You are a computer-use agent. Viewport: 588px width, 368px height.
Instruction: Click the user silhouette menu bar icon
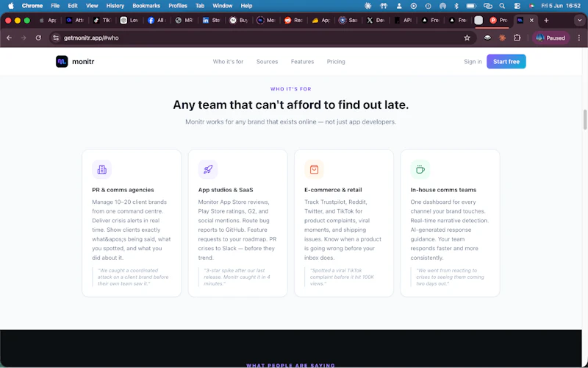[399, 6]
